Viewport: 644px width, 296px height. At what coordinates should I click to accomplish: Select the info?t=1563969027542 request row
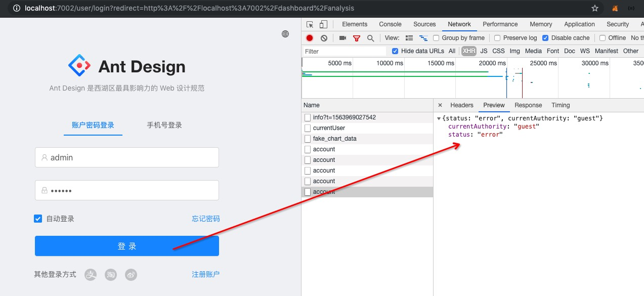pos(367,117)
